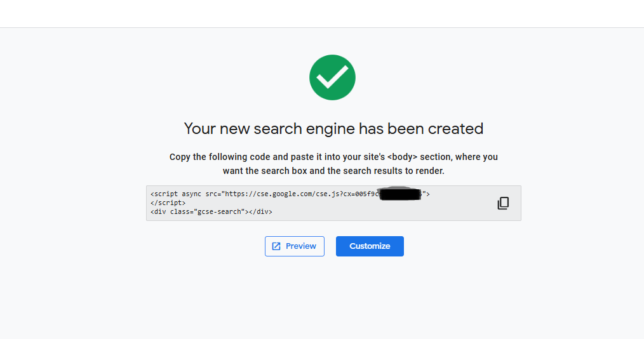Click the 'Your new search engine' heading
Image resolution: width=644 pixels, height=339 pixels.
[x=333, y=129]
